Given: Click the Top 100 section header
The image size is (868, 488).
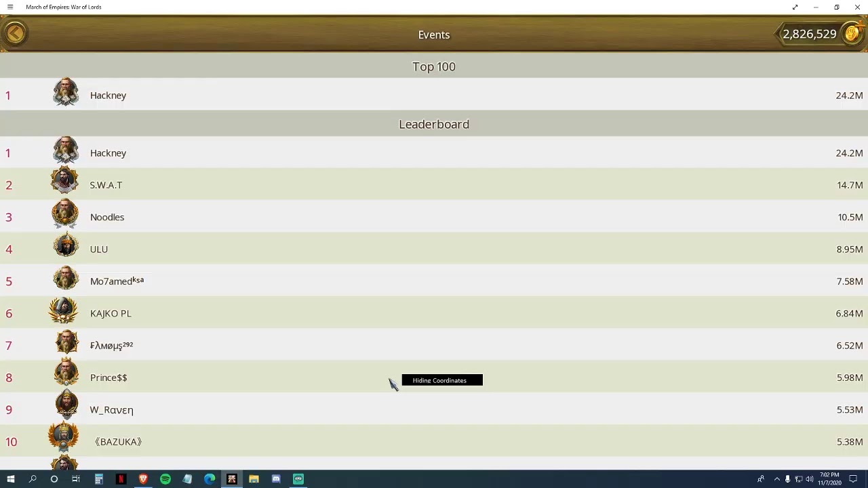Looking at the screenshot, I should (434, 66).
